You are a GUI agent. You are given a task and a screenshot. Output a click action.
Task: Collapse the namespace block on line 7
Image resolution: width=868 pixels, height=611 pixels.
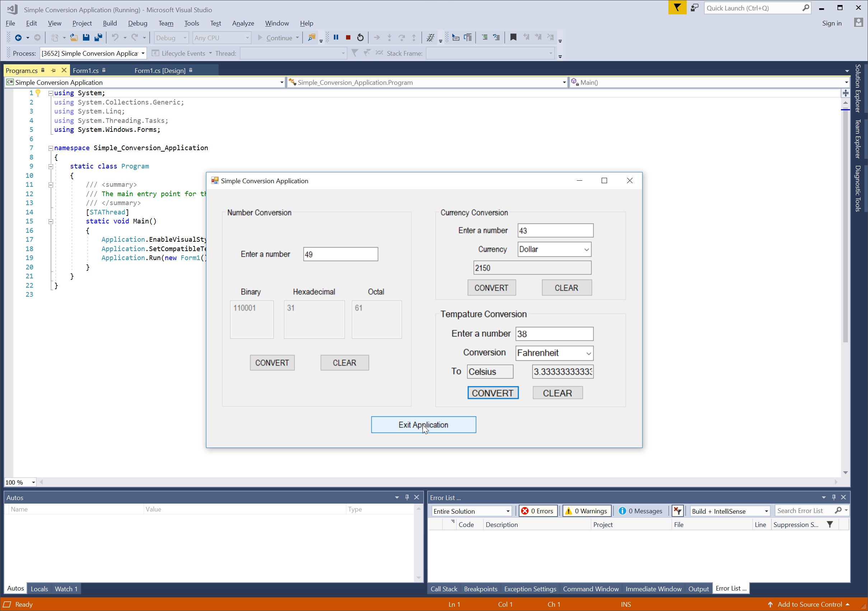[50, 148]
